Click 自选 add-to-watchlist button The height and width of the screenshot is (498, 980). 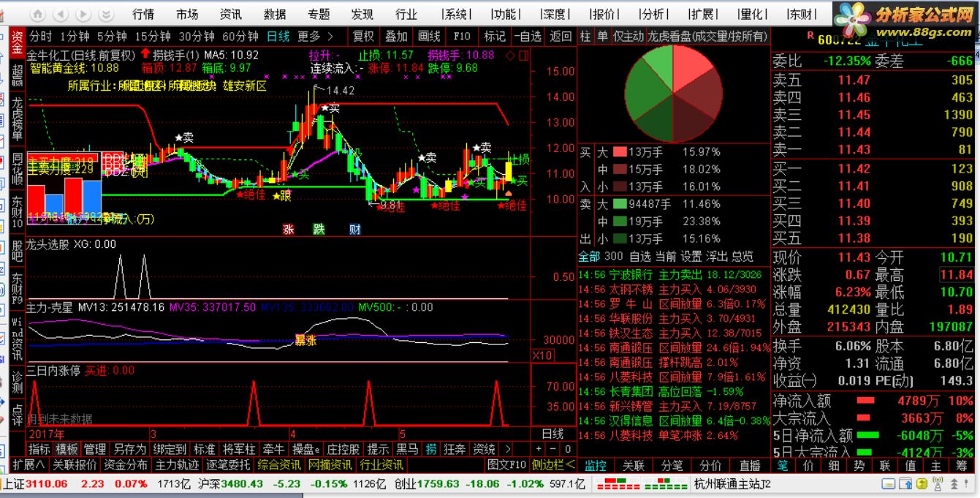pos(528,37)
